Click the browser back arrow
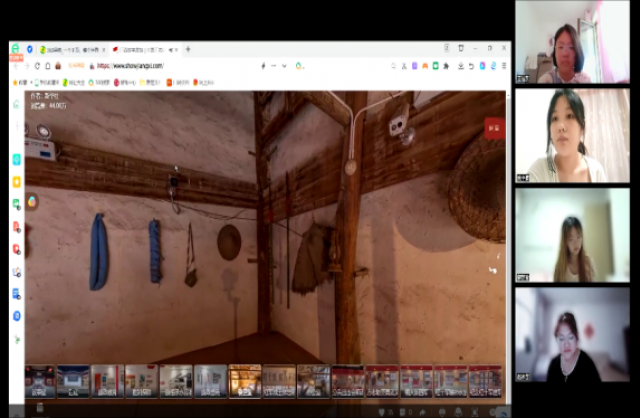The image size is (640, 418). (x=16, y=66)
